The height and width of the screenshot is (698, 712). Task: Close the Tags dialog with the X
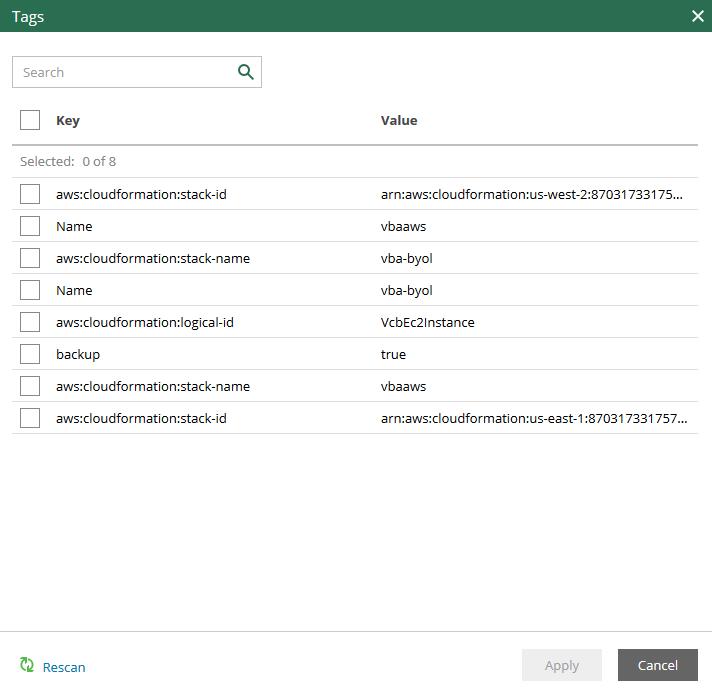coord(698,16)
